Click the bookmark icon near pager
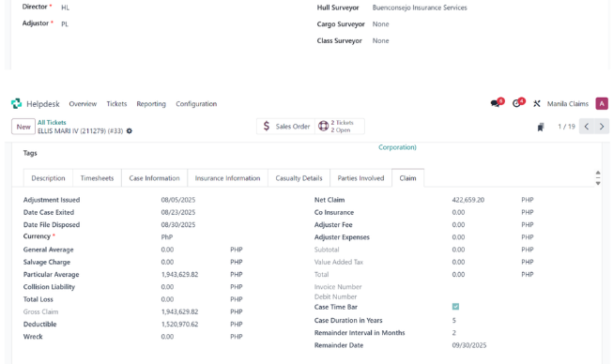This screenshot has width=613, height=364. (x=541, y=127)
